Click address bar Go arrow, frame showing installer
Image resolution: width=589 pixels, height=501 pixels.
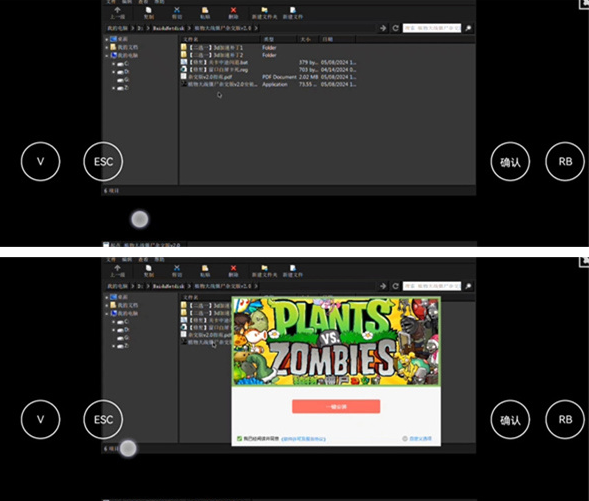383,286
